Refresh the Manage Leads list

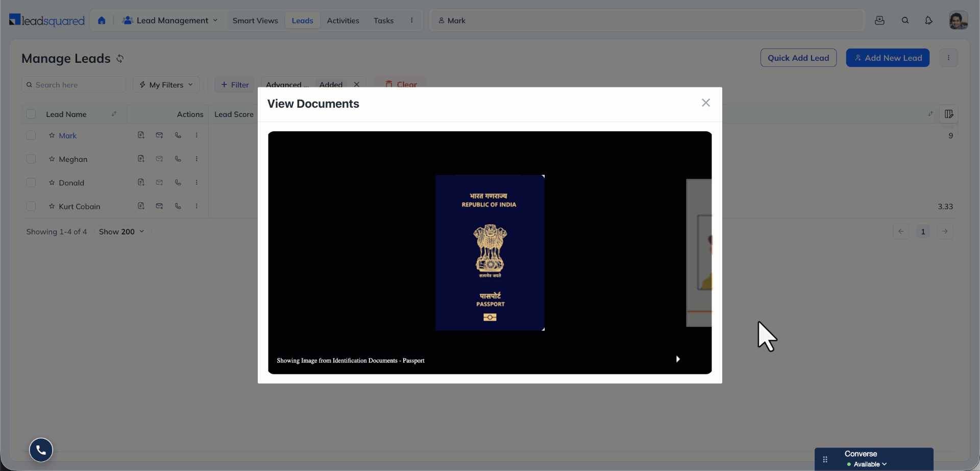pos(120,59)
